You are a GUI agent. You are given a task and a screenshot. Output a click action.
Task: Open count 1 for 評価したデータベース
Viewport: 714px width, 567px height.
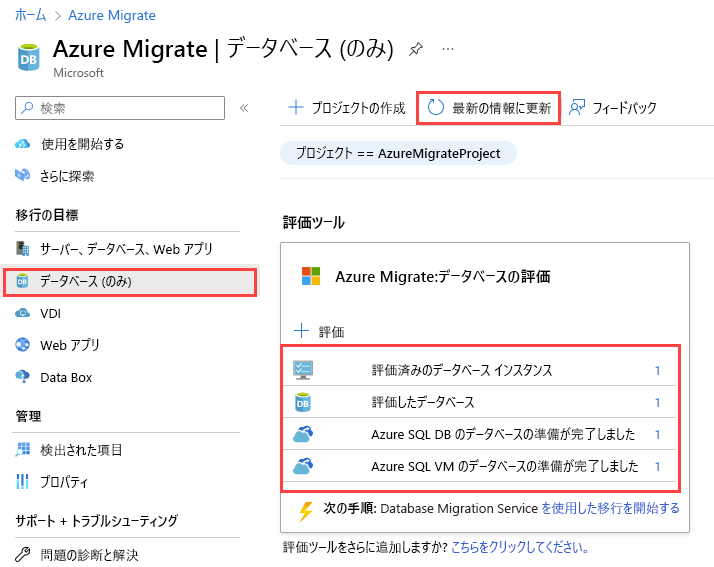pos(658,402)
